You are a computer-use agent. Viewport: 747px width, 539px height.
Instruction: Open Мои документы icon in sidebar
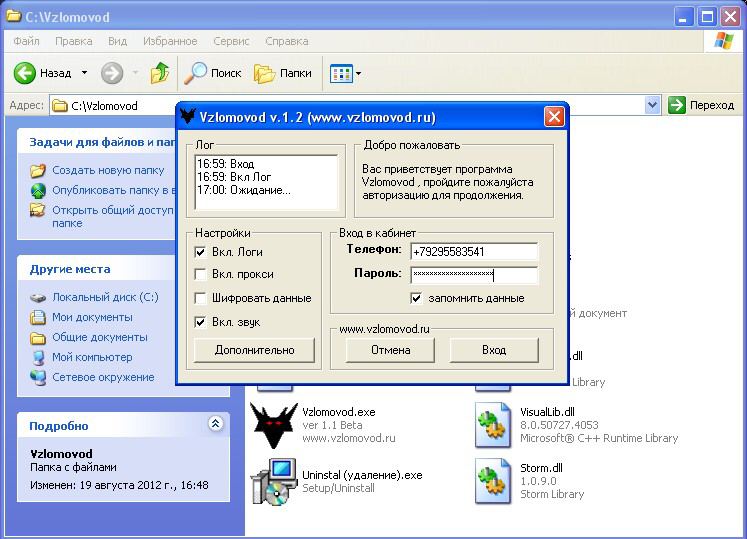coord(38,317)
